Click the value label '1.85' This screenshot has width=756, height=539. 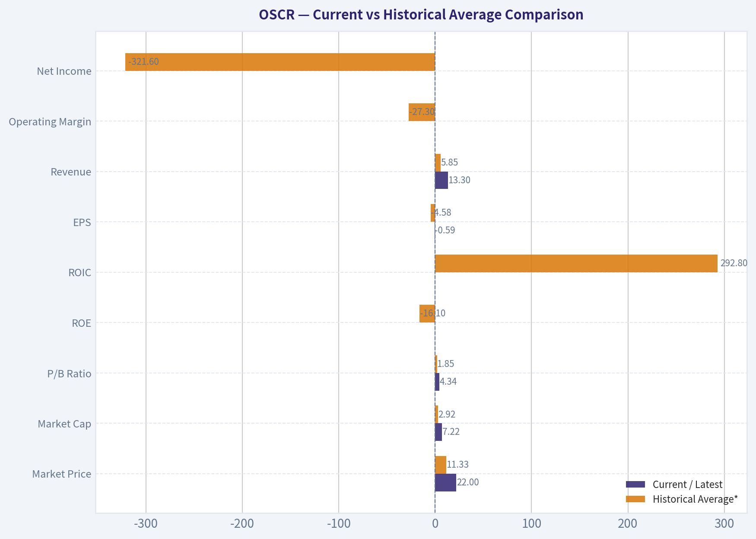446,364
